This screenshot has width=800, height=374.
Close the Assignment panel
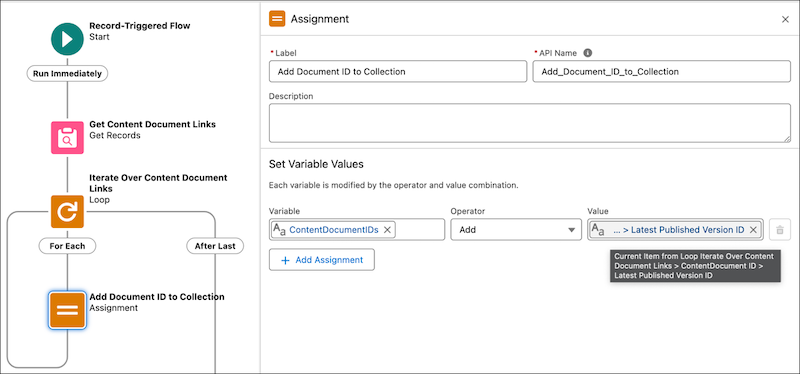(x=785, y=19)
